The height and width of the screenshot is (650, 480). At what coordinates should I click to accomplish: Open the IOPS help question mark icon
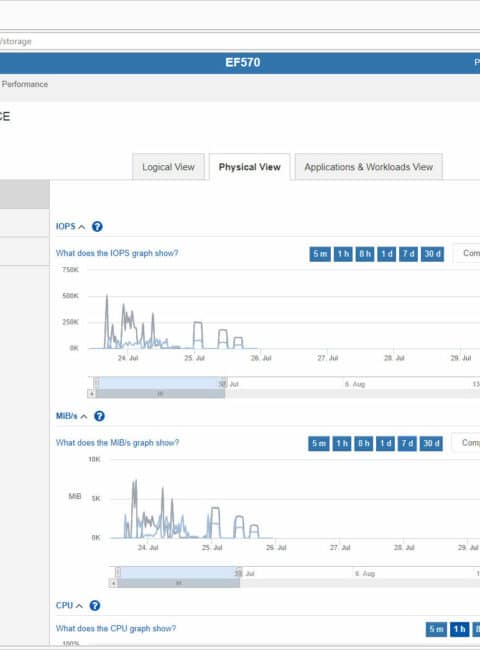(x=97, y=227)
